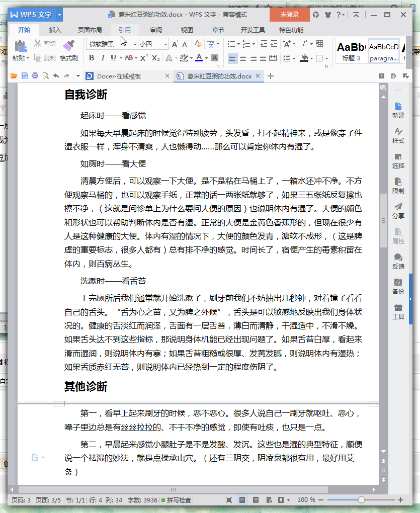
Task: Click the Print icon near the file menu
Action: 35,76
